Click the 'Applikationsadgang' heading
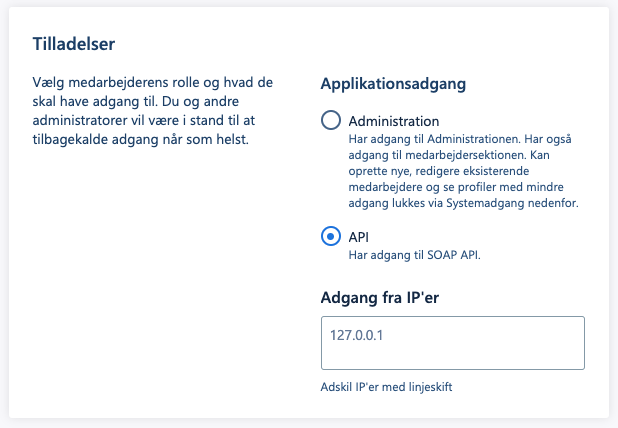The image size is (618, 428). [x=396, y=84]
